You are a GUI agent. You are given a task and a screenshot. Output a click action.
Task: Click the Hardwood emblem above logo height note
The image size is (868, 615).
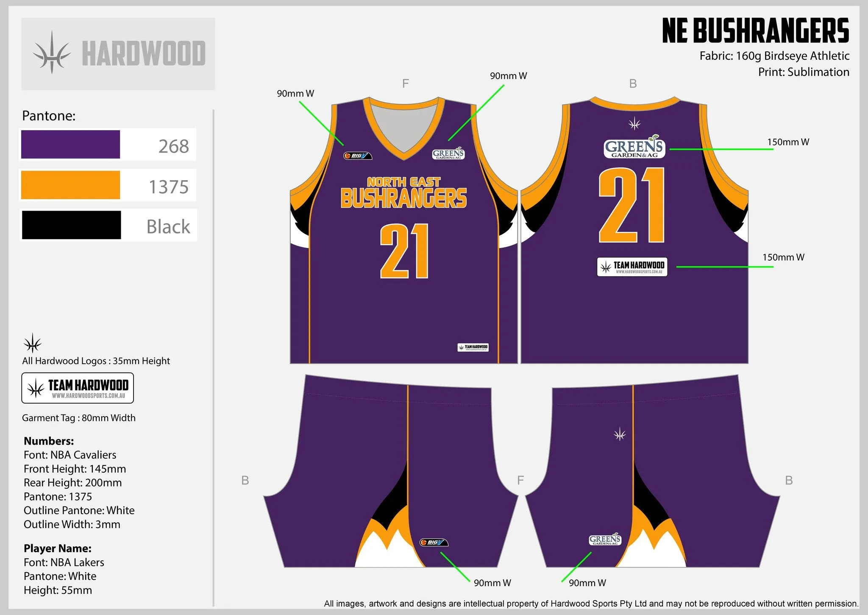pos(33,343)
